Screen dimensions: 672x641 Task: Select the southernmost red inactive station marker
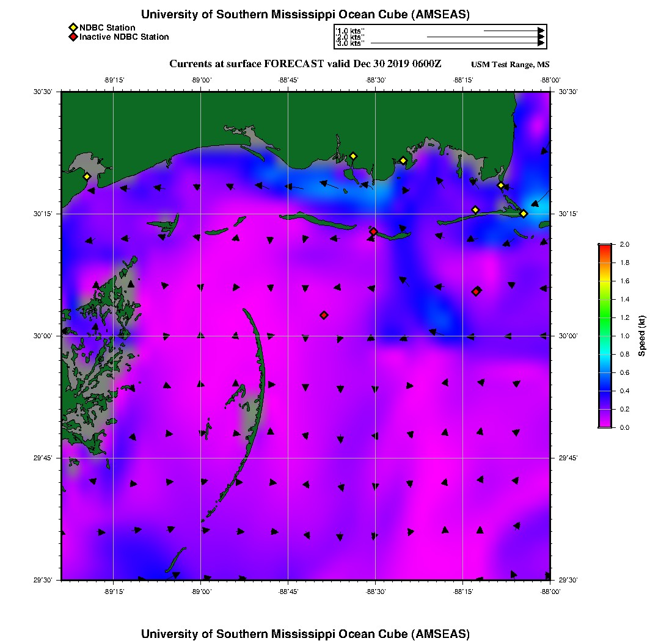point(324,315)
